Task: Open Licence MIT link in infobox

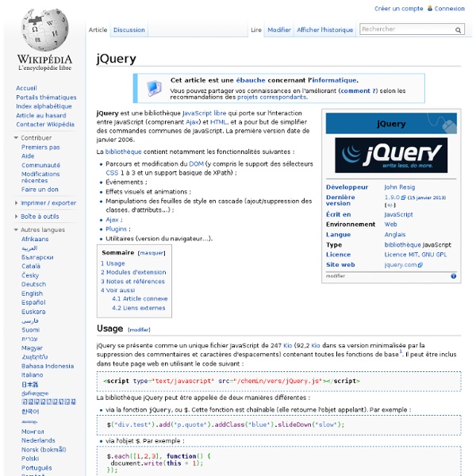Action: pyautogui.click(x=401, y=255)
